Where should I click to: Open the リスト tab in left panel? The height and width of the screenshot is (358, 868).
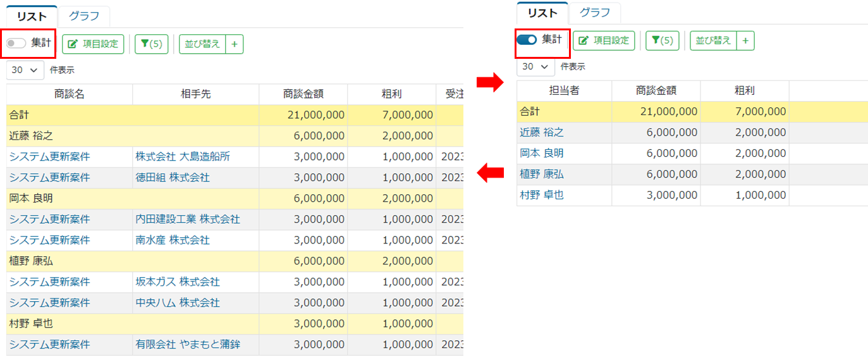32,16
